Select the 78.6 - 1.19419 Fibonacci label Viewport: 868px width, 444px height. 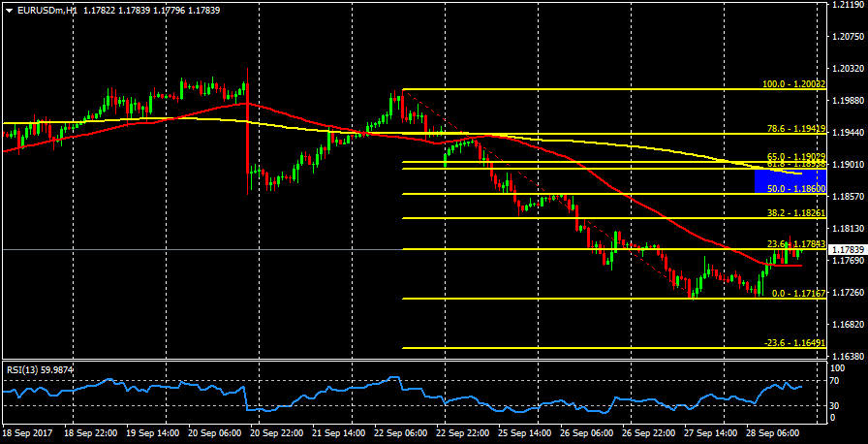(x=793, y=128)
